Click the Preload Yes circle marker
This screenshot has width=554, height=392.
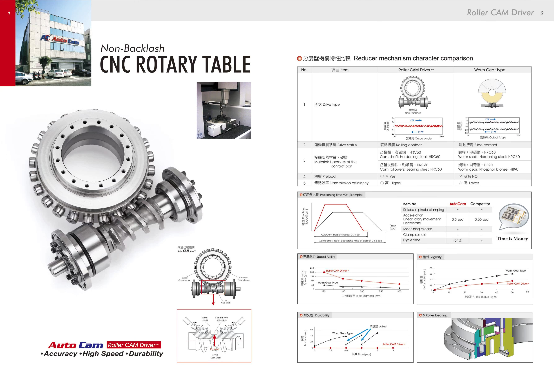(x=382, y=176)
